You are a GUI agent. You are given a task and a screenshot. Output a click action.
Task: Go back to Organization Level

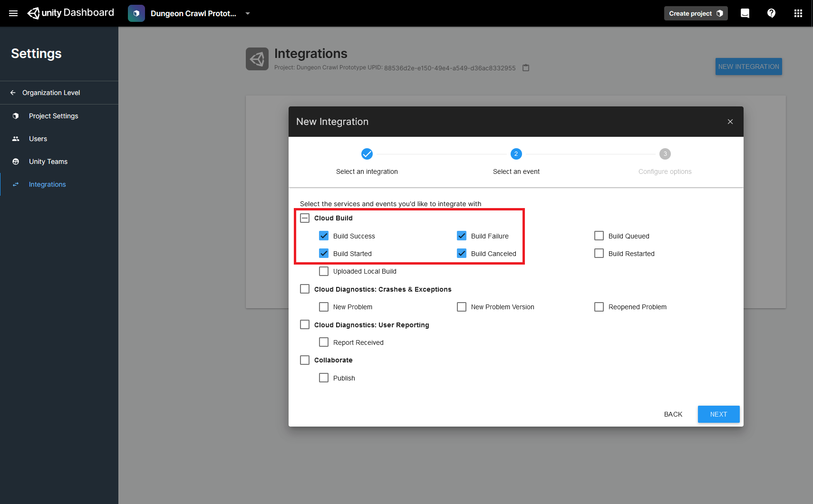pyautogui.click(x=59, y=93)
